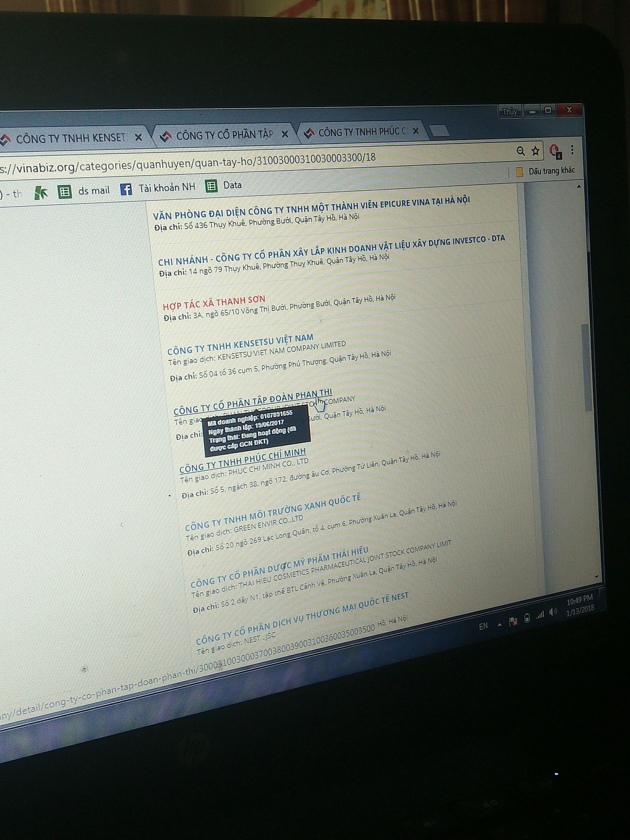Screen dimensions: 630x840
Task: Click the EN language indicator in taskbar
Action: tap(483, 626)
